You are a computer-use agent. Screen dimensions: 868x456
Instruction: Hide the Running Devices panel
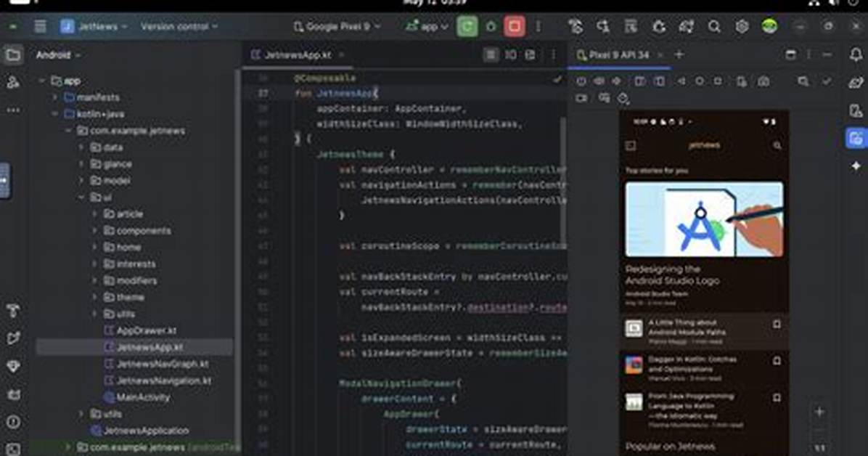827,54
